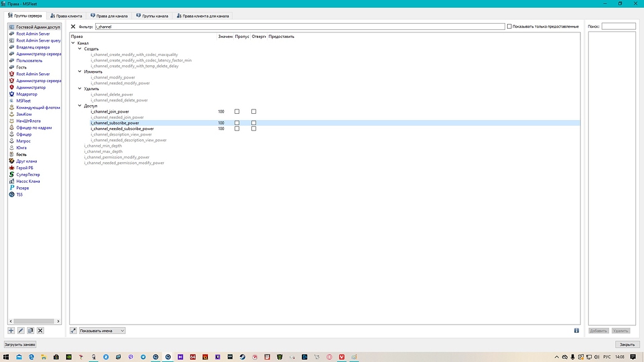Select the Модератор server group

pyautogui.click(x=27, y=94)
